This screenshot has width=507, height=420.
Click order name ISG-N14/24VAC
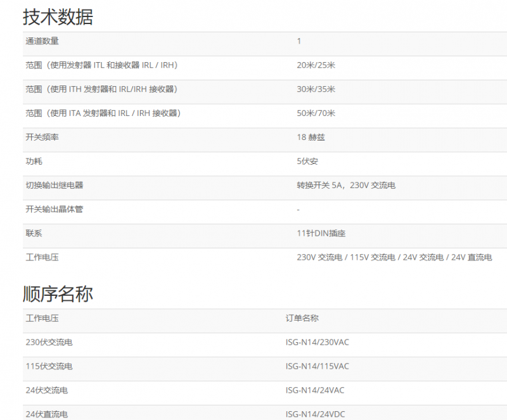tap(314, 391)
